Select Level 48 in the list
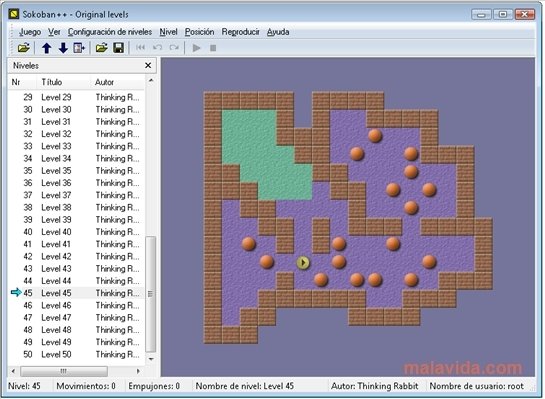 tap(76, 330)
